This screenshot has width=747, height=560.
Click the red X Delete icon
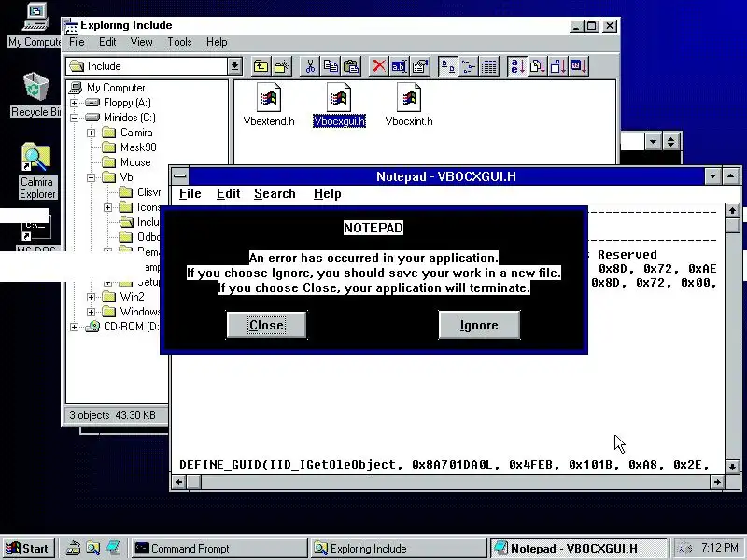(379, 66)
